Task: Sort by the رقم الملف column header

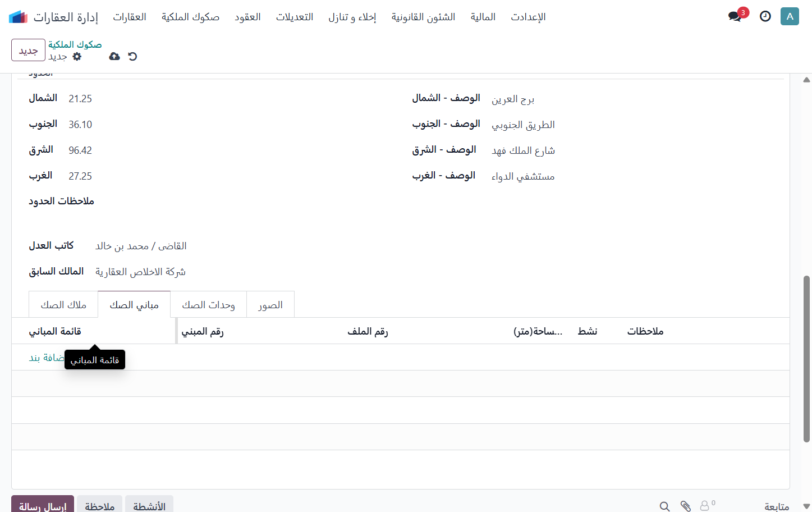Action: coord(368,331)
